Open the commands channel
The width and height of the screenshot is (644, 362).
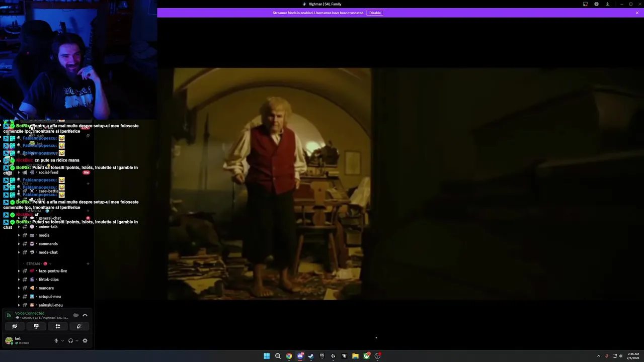54,244
